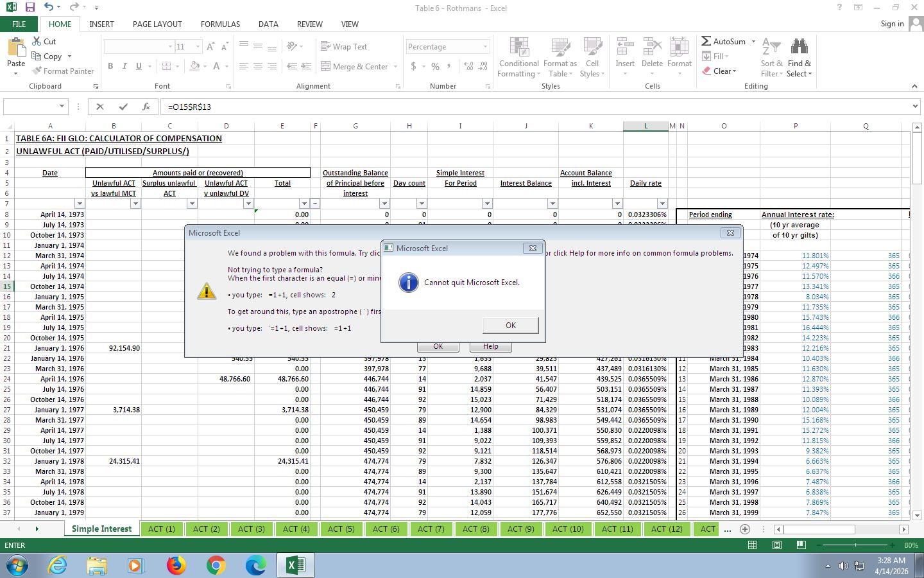The image size is (924, 578).
Task: Switch to Page Layout view in status bar
Action: pyautogui.click(x=776, y=545)
